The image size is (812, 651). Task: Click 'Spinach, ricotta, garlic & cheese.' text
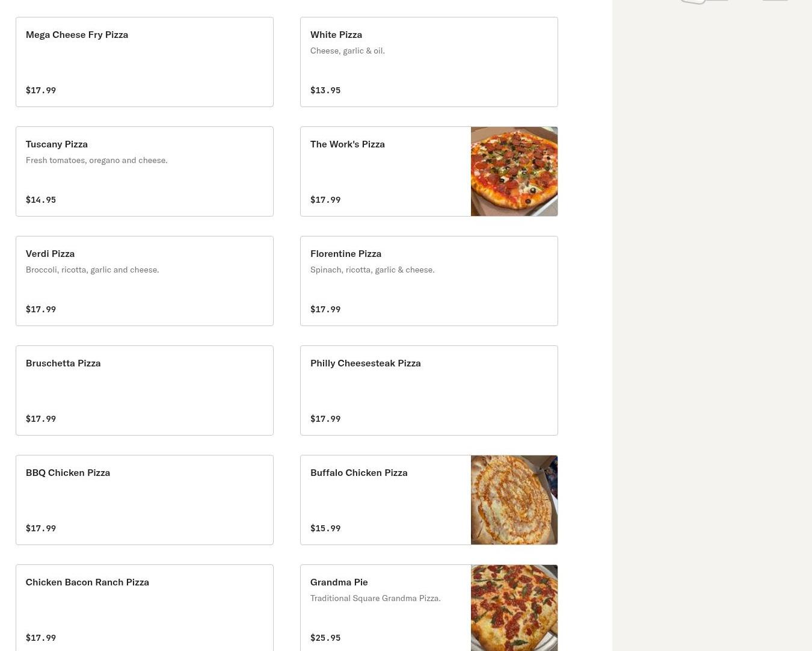click(x=372, y=270)
